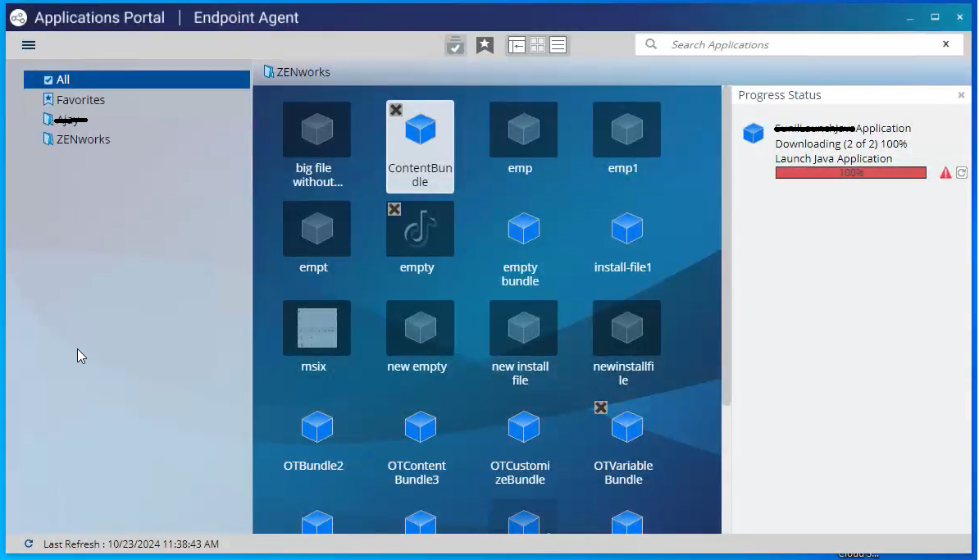Open the ZENworks breadcrumb folder
Screen dimensions: 979x560
[x=297, y=72]
